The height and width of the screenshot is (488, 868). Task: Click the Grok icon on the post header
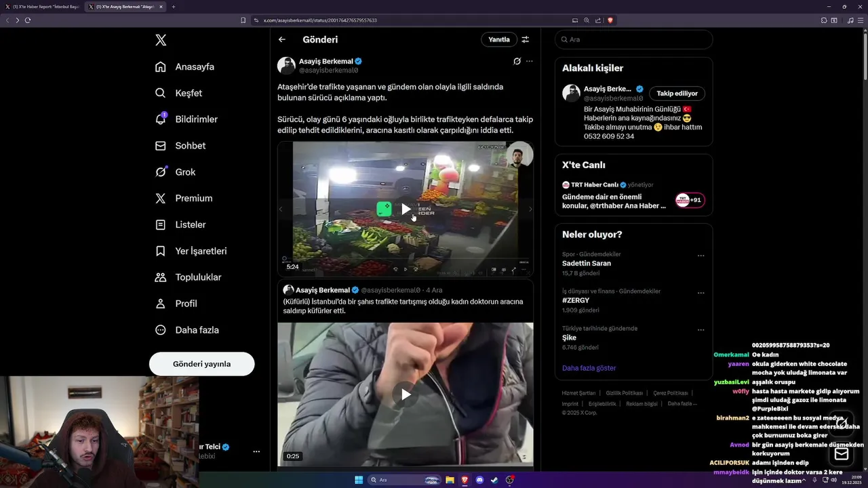pyautogui.click(x=517, y=61)
